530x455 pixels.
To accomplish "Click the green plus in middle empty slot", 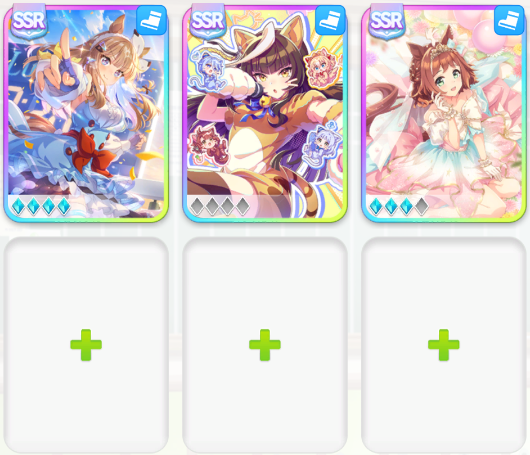I will click(265, 345).
